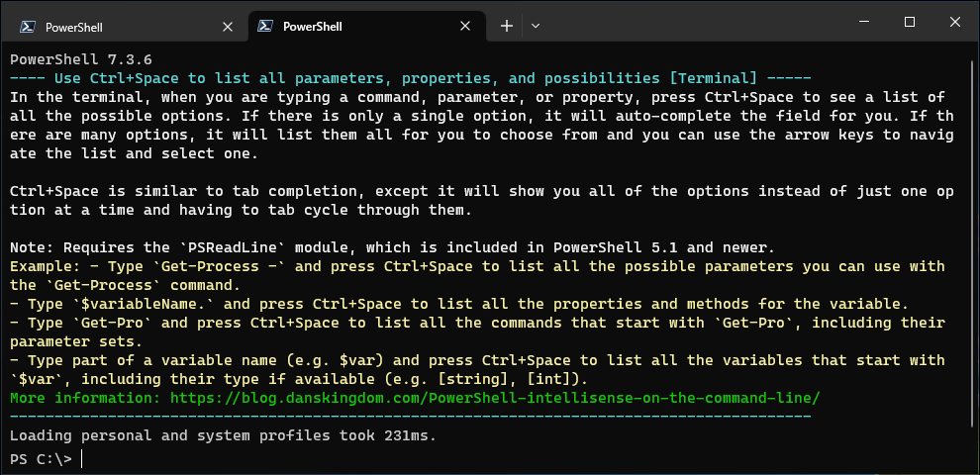Screen dimensions: 980x475
Task: Click the 'In the terminal, when you are typing' line
Action: tap(476, 98)
